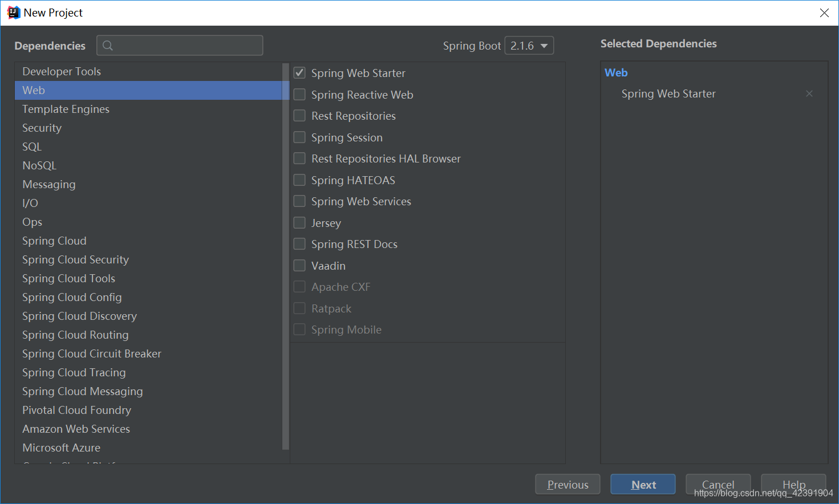Image resolution: width=839 pixels, height=504 pixels.
Task: Choose the Security category
Action: pos(148,128)
